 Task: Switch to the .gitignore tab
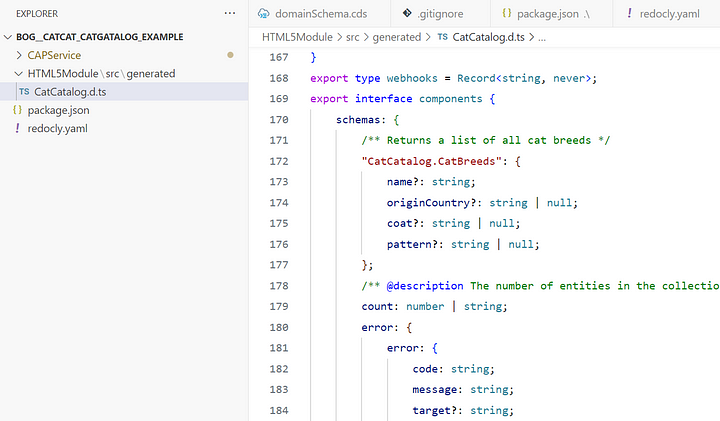pyautogui.click(x=440, y=14)
